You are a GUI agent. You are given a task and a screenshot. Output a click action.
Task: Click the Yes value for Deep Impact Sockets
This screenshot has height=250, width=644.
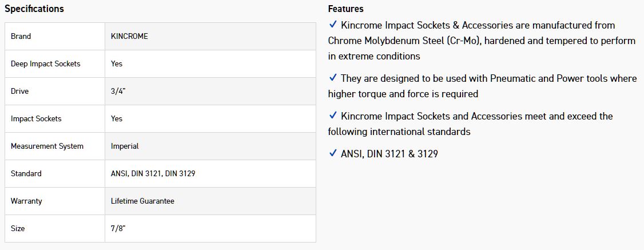117,64
